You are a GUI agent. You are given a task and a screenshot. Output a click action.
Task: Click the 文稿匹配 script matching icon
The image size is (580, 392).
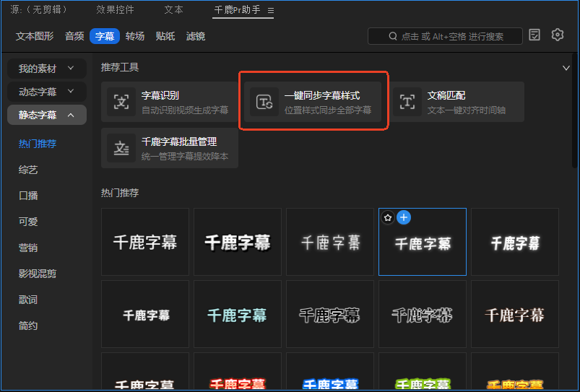click(x=407, y=102)
